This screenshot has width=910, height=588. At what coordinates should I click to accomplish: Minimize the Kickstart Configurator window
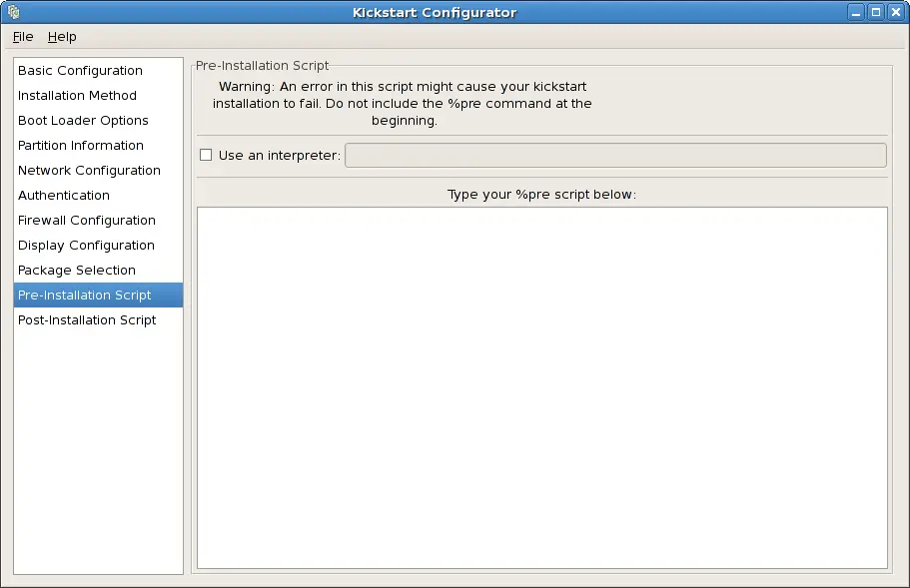click(857, 12)
